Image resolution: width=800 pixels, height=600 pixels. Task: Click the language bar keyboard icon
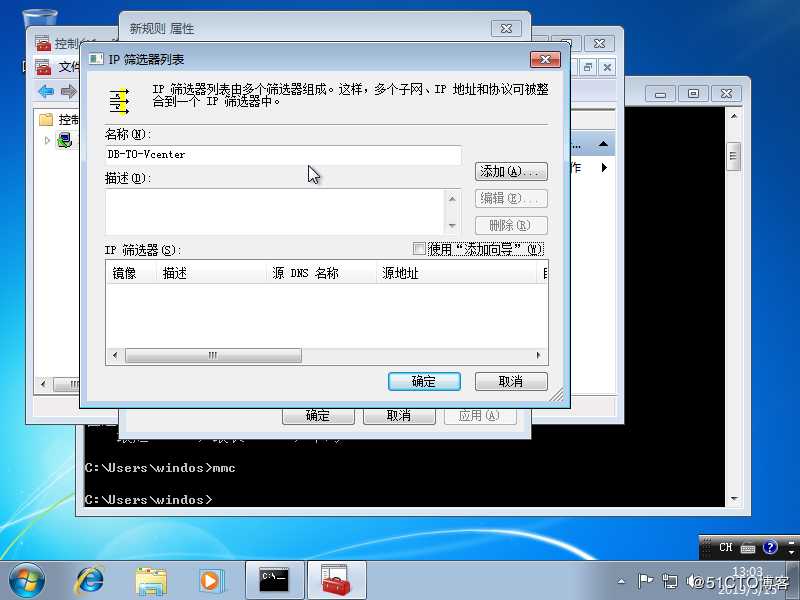click(x=748, y=548)
